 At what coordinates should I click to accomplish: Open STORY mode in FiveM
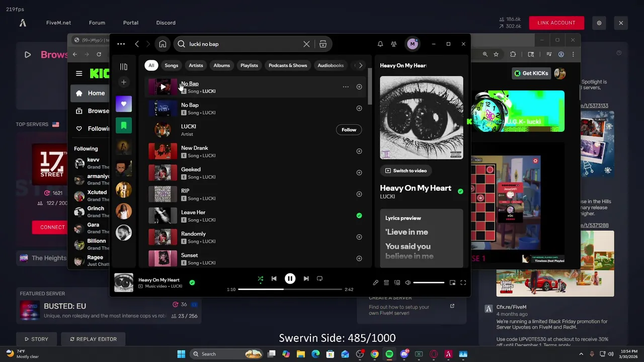point(35,339)
